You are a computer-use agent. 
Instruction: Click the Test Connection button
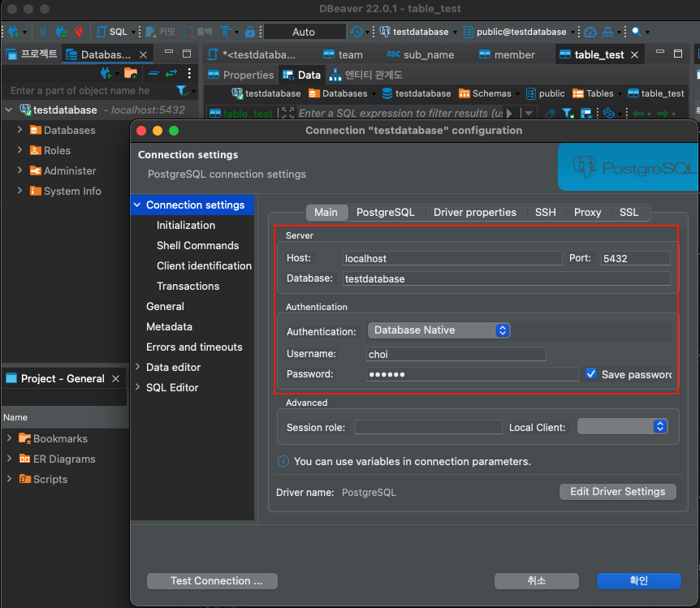click(212, 580)
